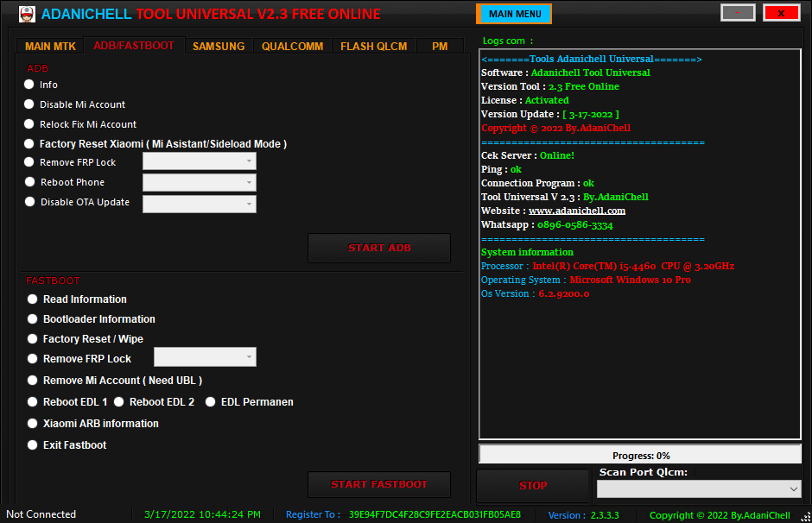Select Remove FRP Lock under ADB
812x523 pixels.
click(x=29, y=162)
